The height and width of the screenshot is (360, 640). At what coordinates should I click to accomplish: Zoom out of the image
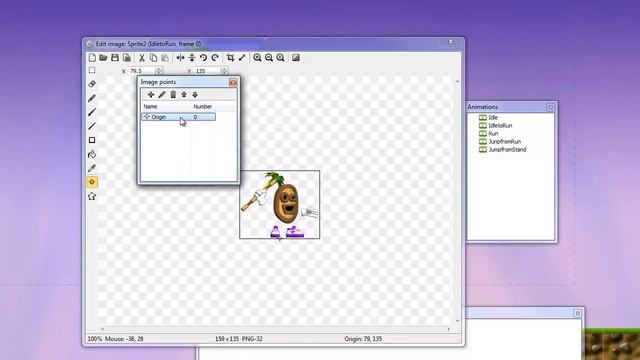(x=269, y=58)
